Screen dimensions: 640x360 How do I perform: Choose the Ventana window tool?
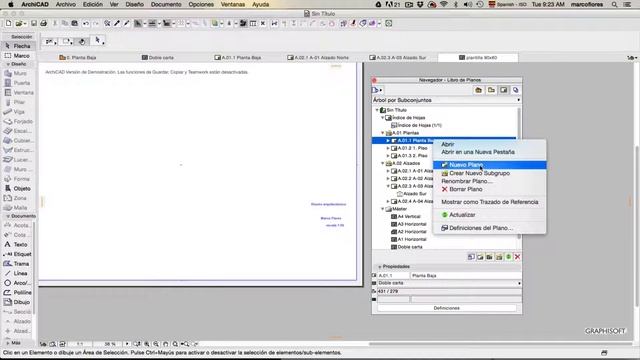[18, 93]
